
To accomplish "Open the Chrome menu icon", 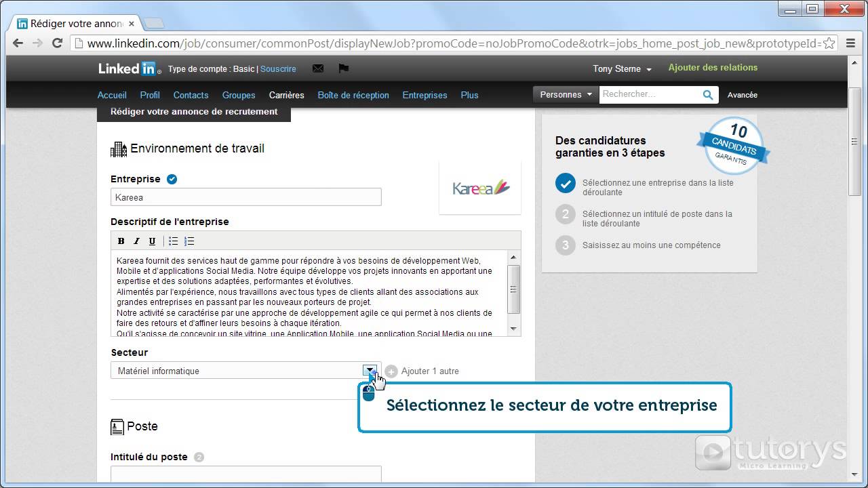I will point(850,43).
